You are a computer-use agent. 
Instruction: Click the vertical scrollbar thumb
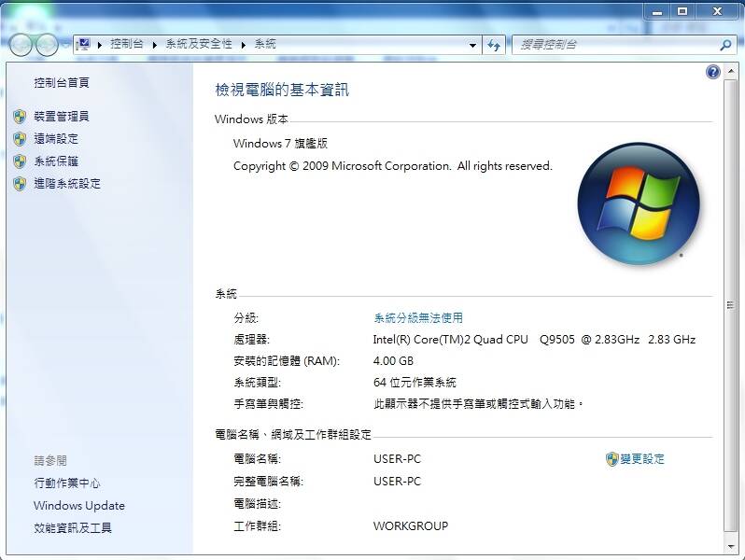click(x=731, y=305)
